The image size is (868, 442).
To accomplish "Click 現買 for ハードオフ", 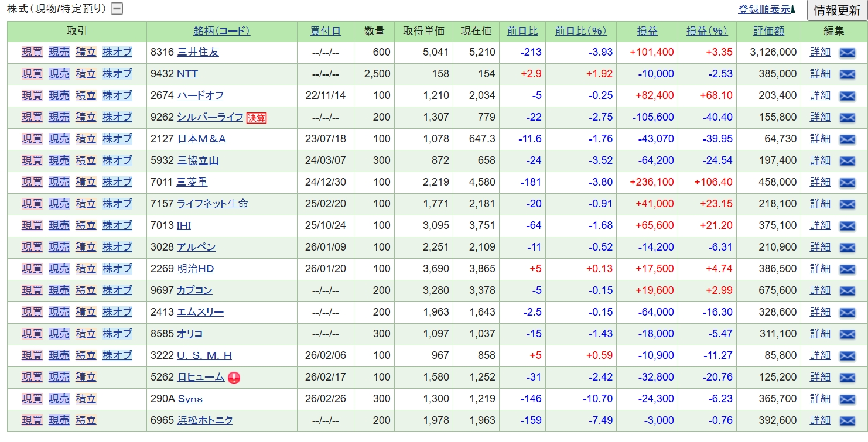I will click(32, 95).
